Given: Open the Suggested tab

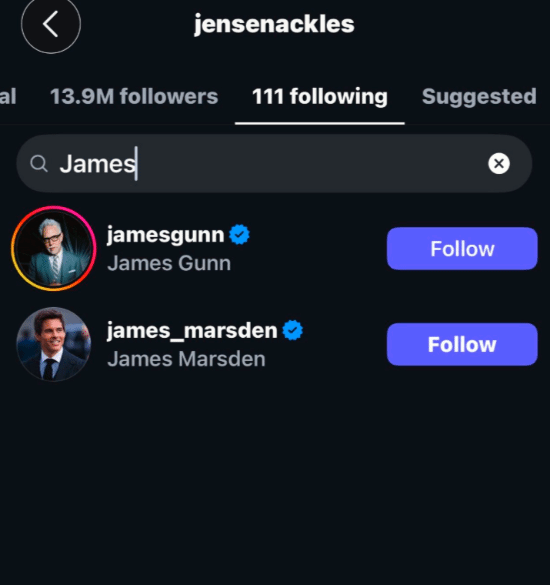Looking at the screenshot, I should tap(479, 97).
